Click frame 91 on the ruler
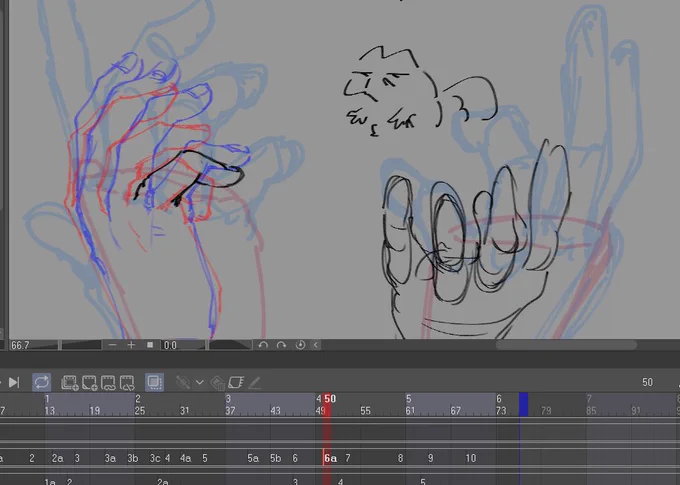Screen dimensions: 680x485 coord(636,410)
